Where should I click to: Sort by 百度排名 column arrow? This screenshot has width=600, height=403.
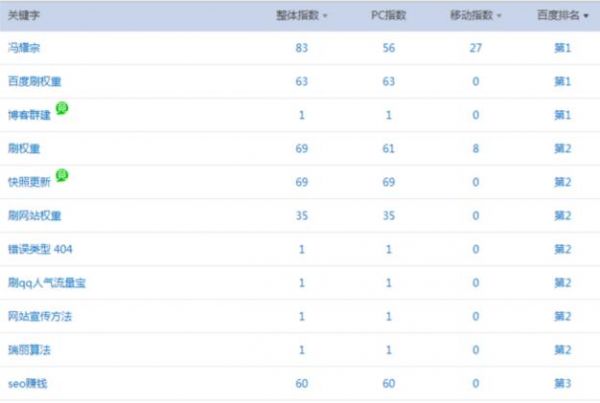(x=587, y=17)
